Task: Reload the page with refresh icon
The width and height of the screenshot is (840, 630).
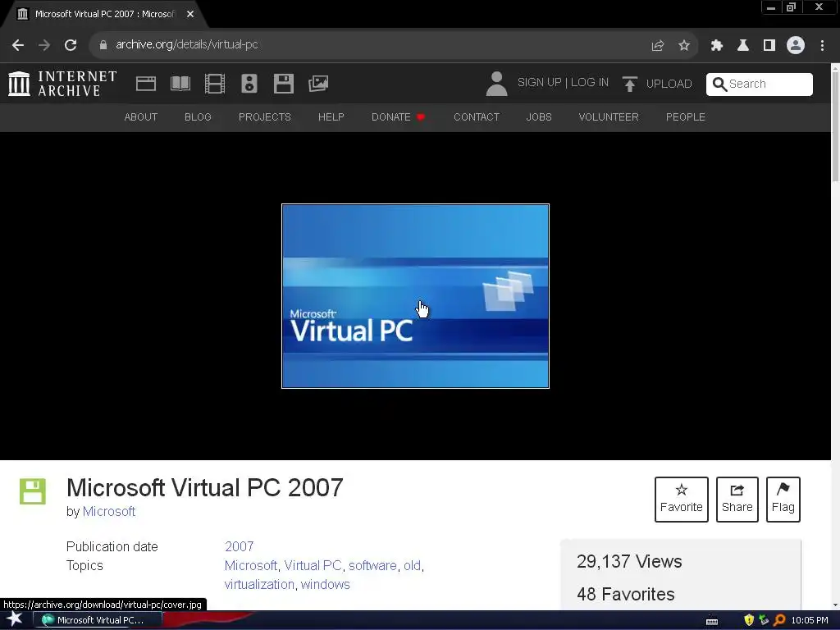Action: point(71,45)
